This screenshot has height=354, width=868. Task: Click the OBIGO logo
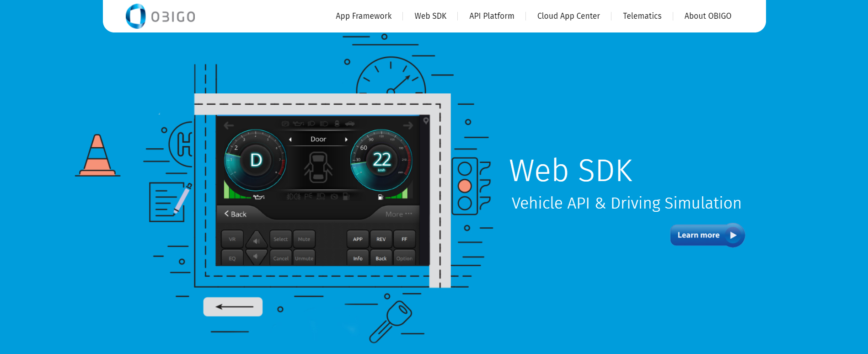click(161, 16)
